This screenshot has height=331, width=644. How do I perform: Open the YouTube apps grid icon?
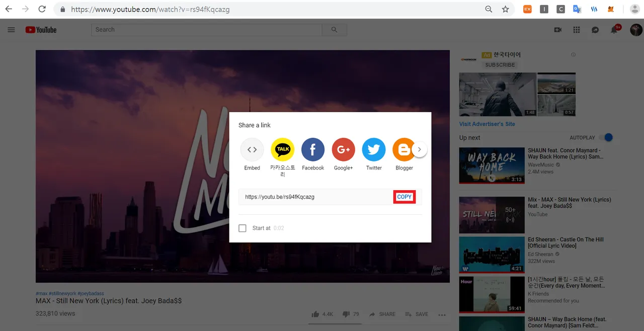(x=577, y=30)
